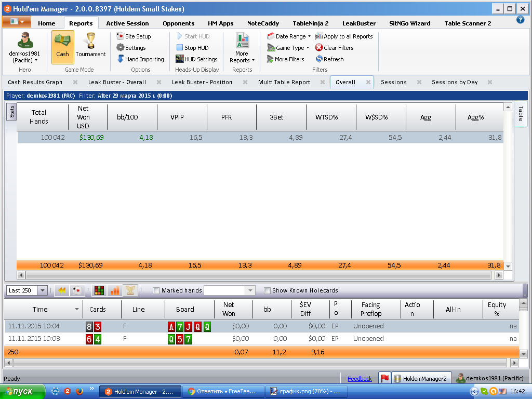The height and width of the screenshot is (399, 532).
Task: Click the пуск Start button
Action: (22, 392)
